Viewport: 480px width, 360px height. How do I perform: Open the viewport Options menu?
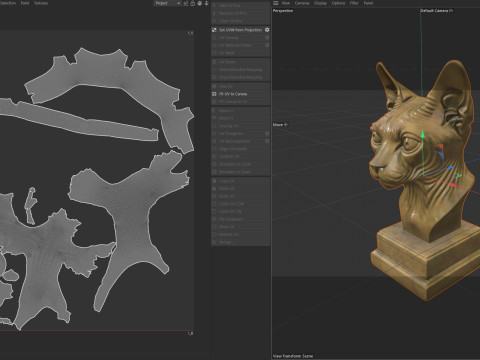pyautogui.click(x=338, y=3)
